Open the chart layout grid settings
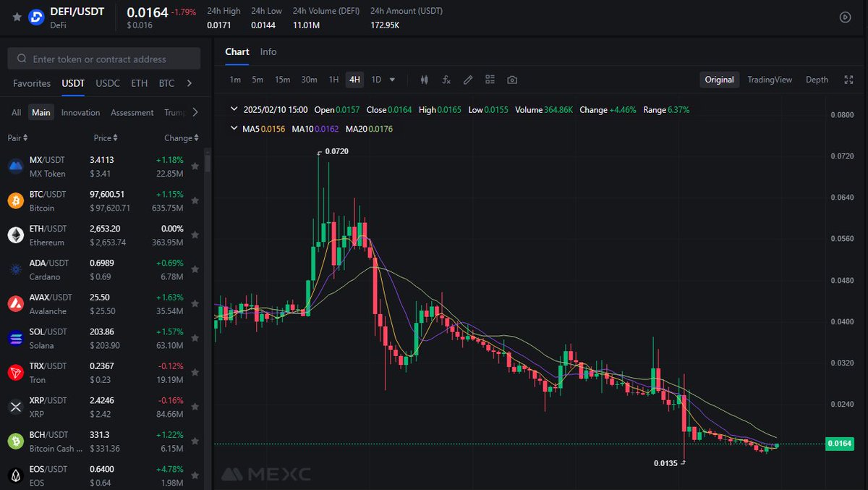 490,80
